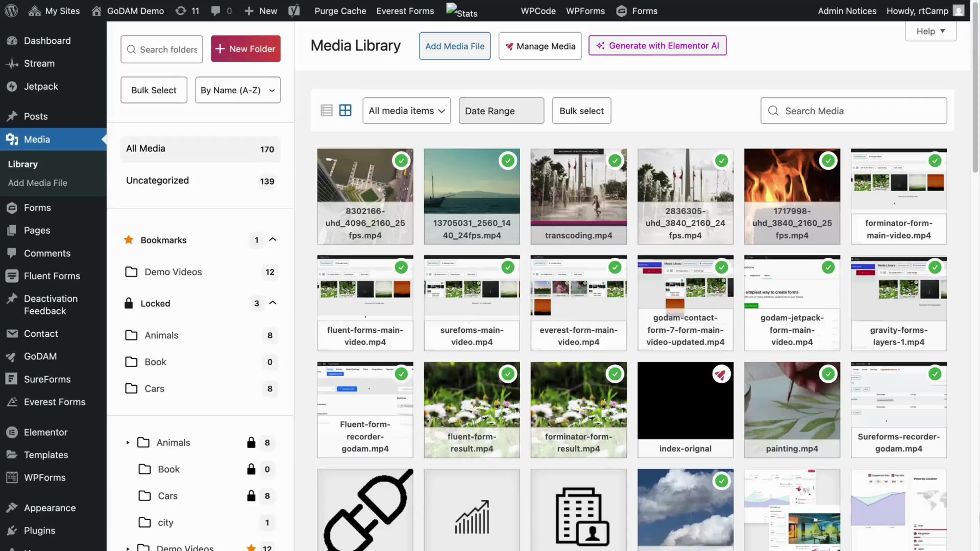
Task: Open the By Name (A-Z) sort dropdown
Action: pyautogui.click(x=237, y=90)
